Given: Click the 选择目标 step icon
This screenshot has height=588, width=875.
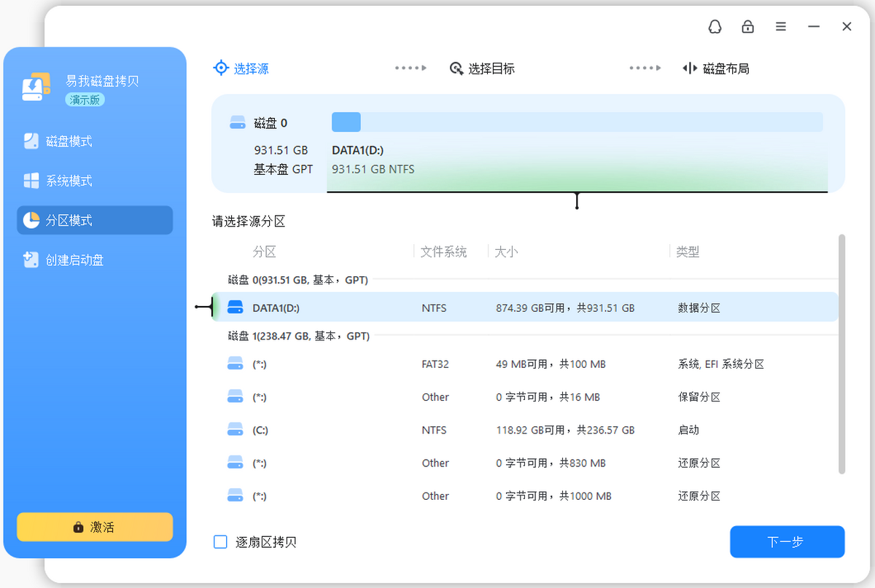Looking at the screenshot, I should pos(456,68).
